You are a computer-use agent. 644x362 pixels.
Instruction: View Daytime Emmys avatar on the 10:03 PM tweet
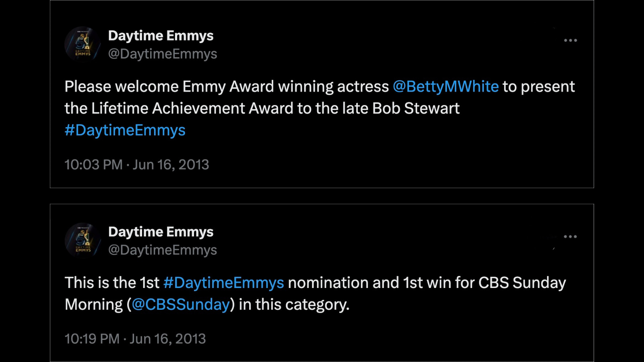pyautogui.click(x=83, y=44)
